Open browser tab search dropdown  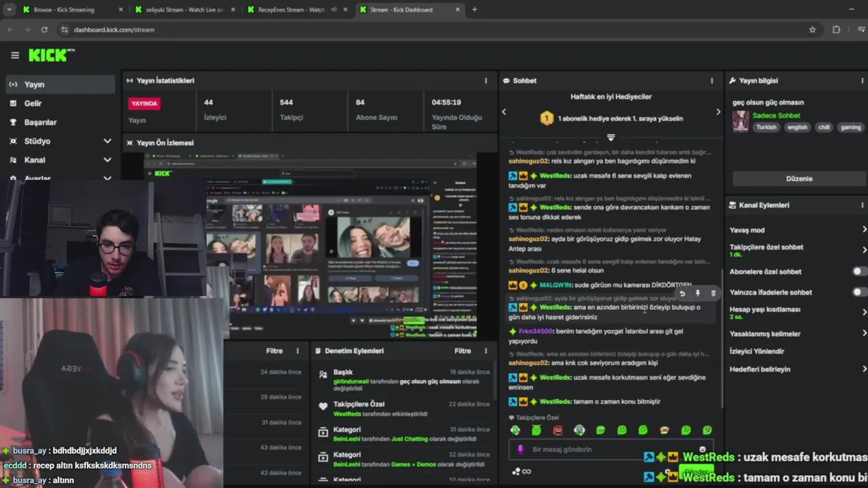point(9,9)
